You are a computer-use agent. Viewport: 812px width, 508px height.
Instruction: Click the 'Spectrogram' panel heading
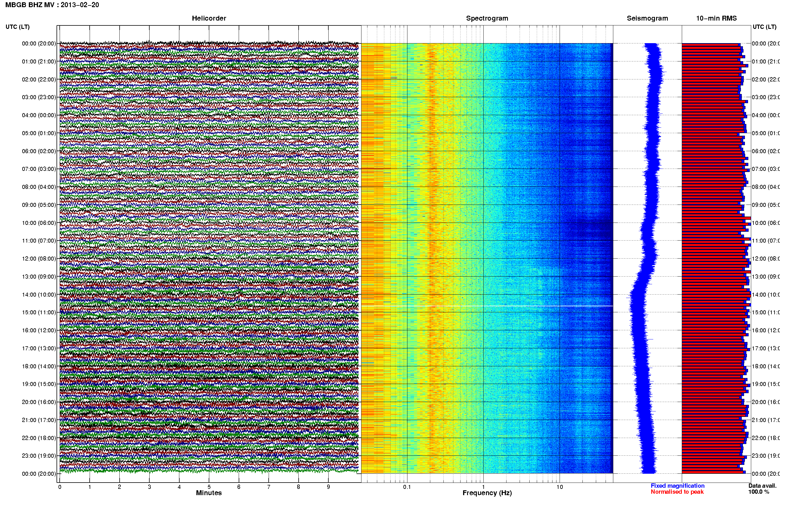(x=487, y=18)
